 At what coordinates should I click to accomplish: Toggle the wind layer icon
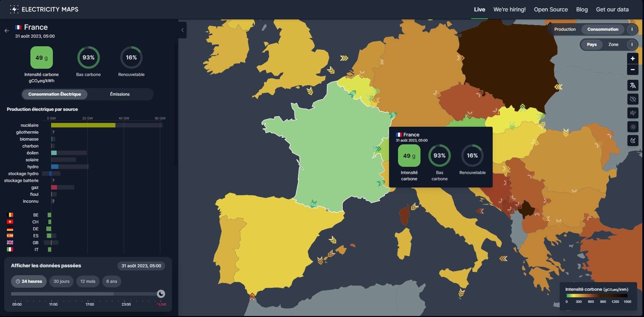coord(633,113)
